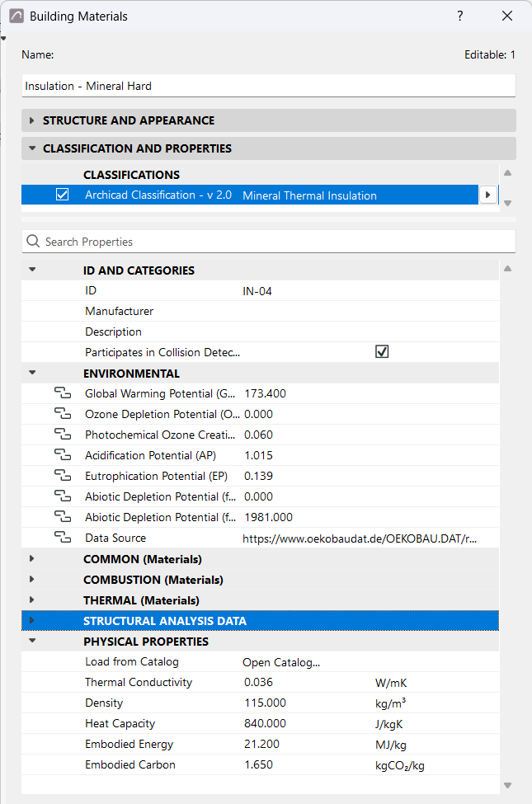532x804 pixels.
Task: Expand the Structure and Appearance panel
Action: pyautogui.click(x=32, y=120)
